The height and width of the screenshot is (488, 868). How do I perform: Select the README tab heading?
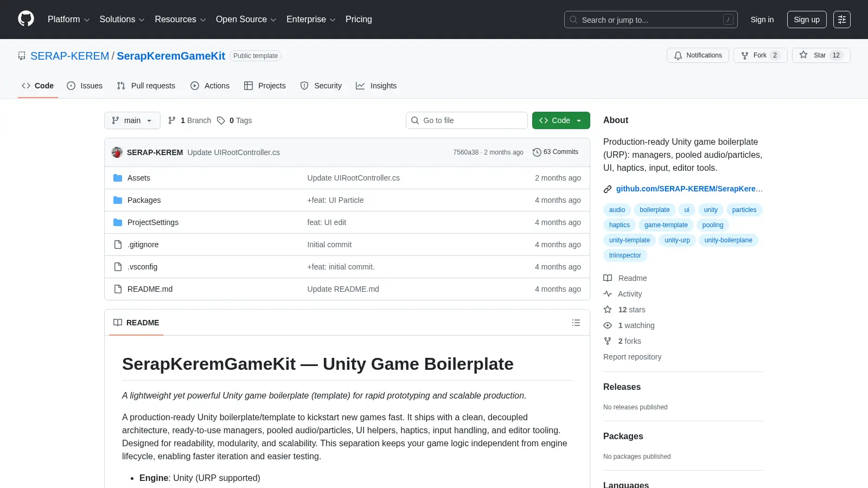pyautogui.click(x=136, y=323)
